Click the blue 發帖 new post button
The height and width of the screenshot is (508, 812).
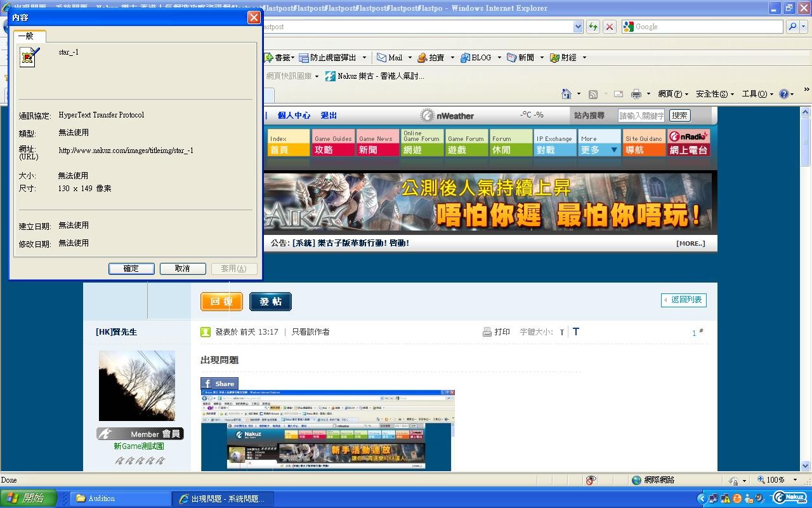[270, 302]
